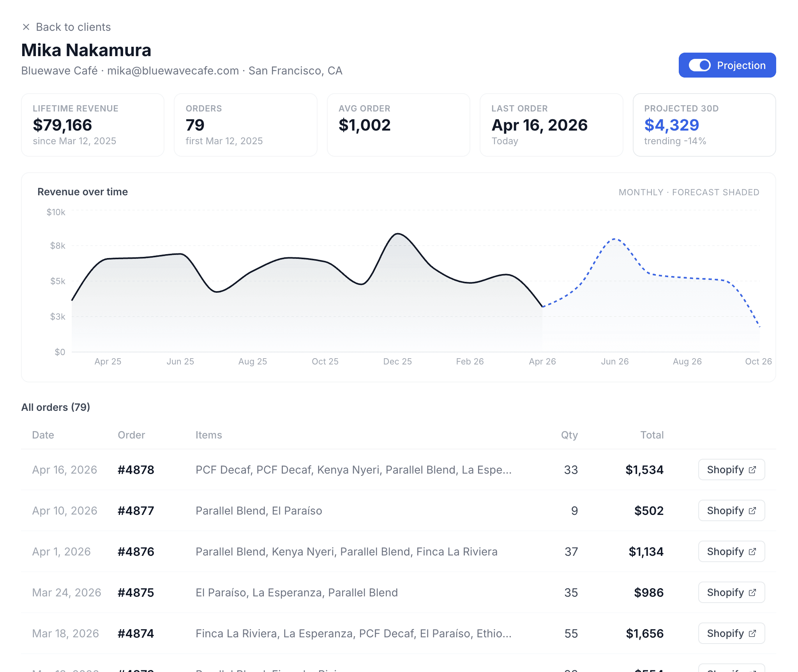Sort by the Date column header
The image size is (798, 672).
pos(43,435)
